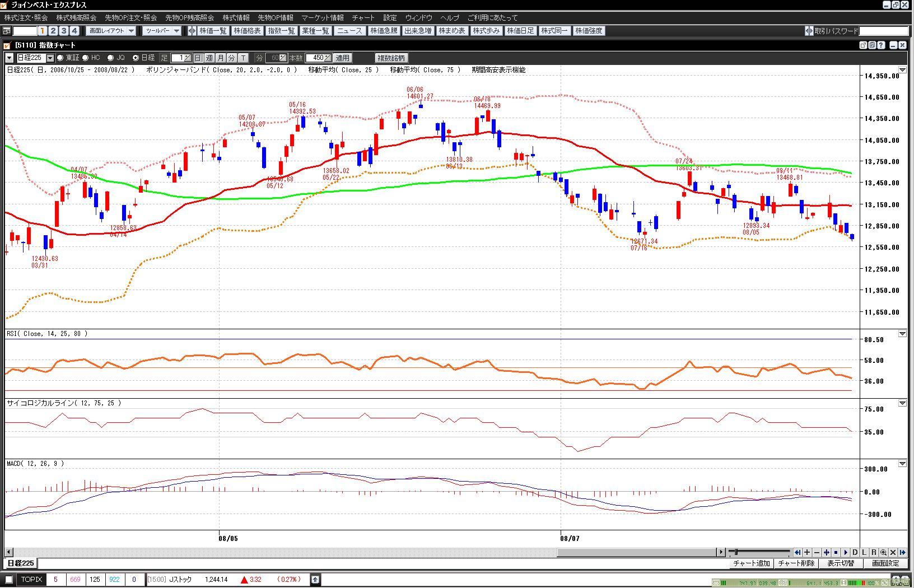Select the JQ radio button
The height and width of the screenshot is (588, 914).
[x=110, y=58]
